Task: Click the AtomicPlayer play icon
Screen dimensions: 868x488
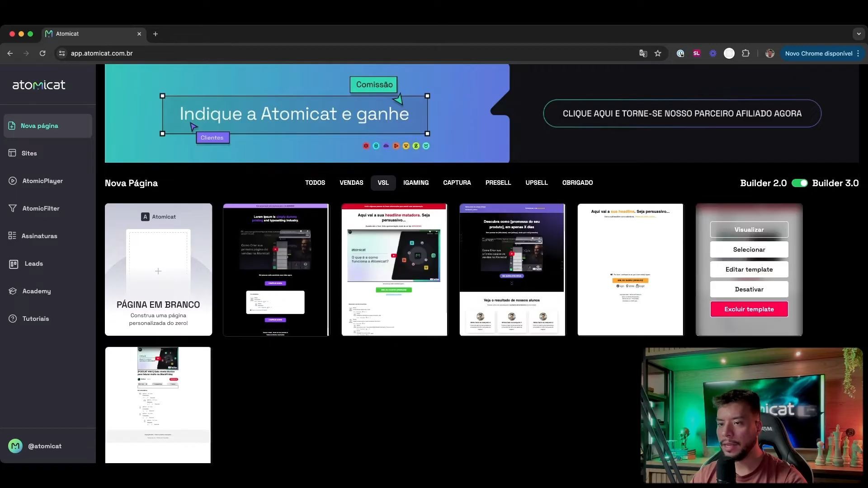Action: pyautogui.click(x=13, y=181)
